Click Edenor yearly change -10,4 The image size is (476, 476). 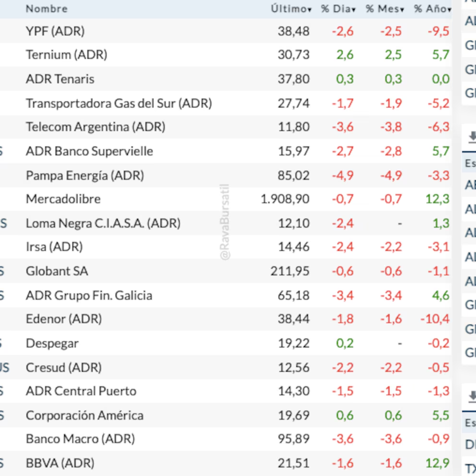[435, 319]
